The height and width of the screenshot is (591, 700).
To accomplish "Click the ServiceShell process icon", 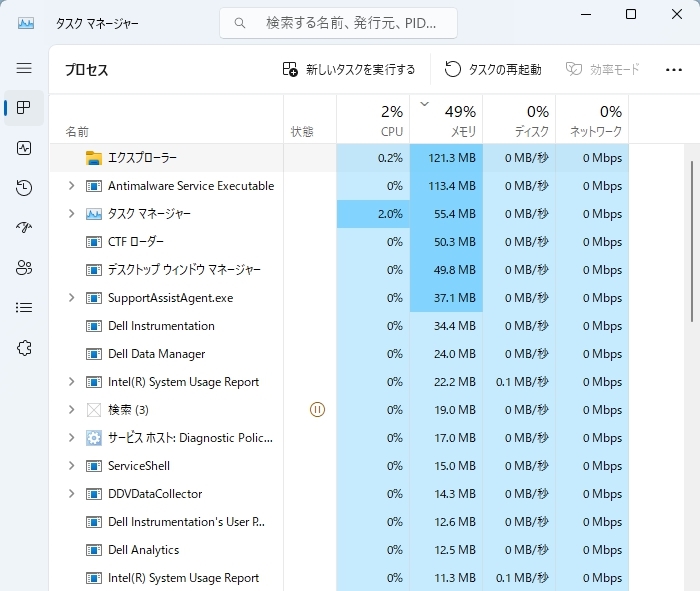I will (94, 466).
